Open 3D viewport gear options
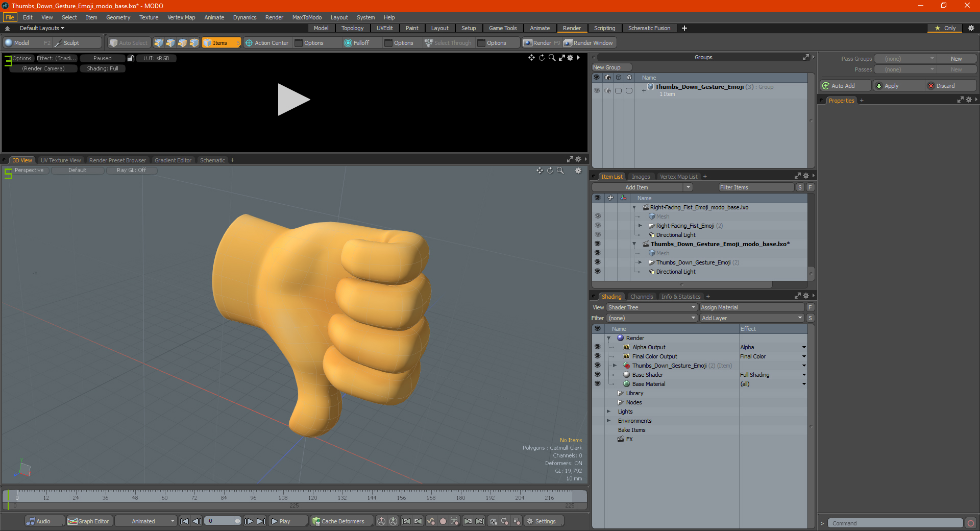The height and width of the screenshot is (531, 980). click(x=578, y=171)
